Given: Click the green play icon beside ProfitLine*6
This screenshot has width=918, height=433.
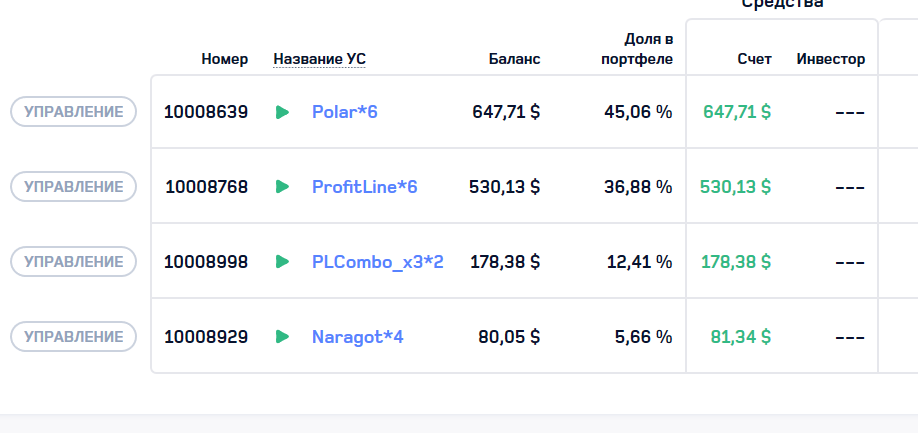Looking at the screenshot, I should click(282, 187).
